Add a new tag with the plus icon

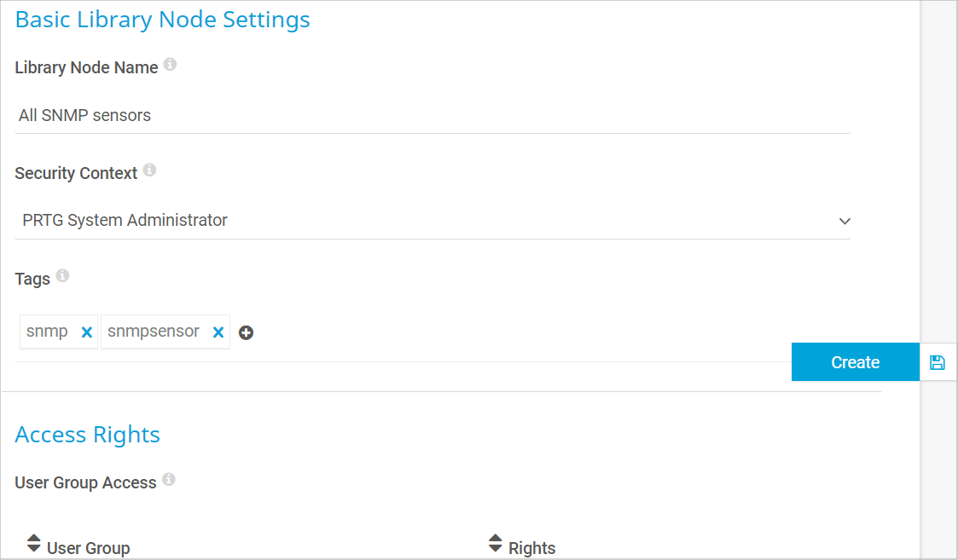pos(246,332)
